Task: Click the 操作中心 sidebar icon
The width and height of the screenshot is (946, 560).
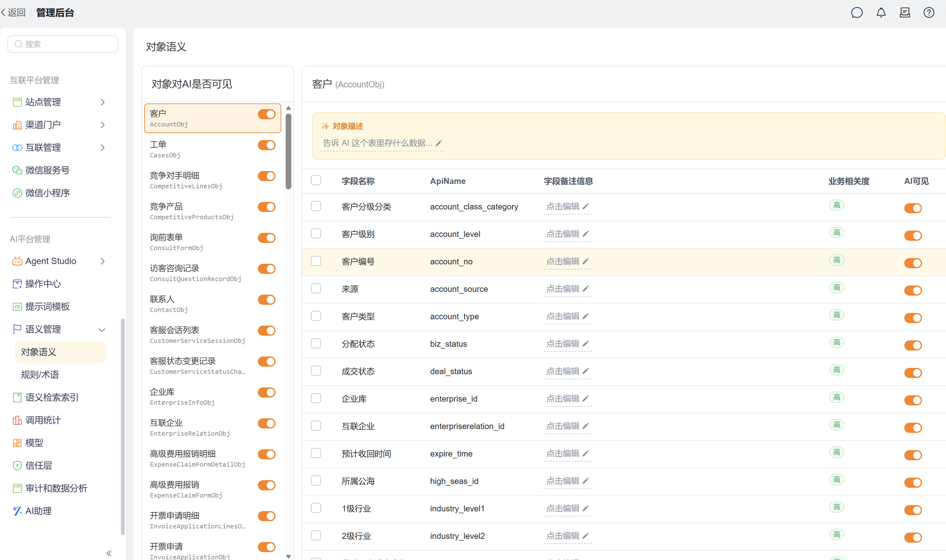Action: tap(17, 284)
